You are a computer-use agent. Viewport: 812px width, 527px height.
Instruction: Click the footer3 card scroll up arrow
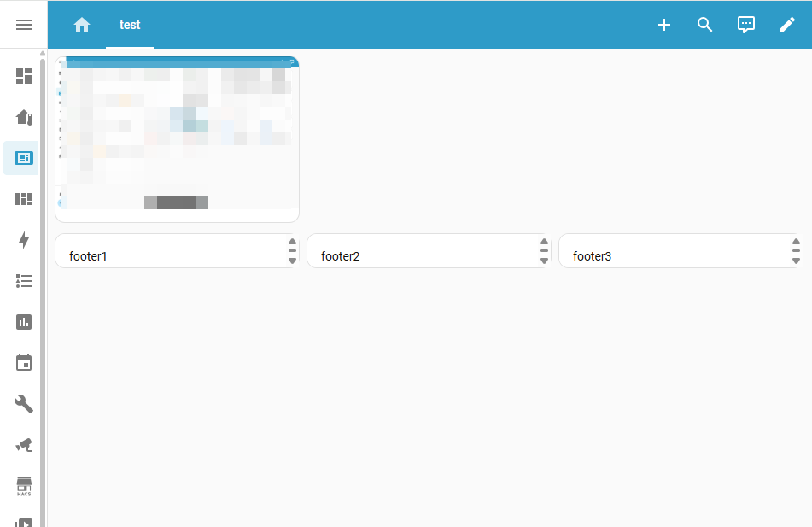796,242
